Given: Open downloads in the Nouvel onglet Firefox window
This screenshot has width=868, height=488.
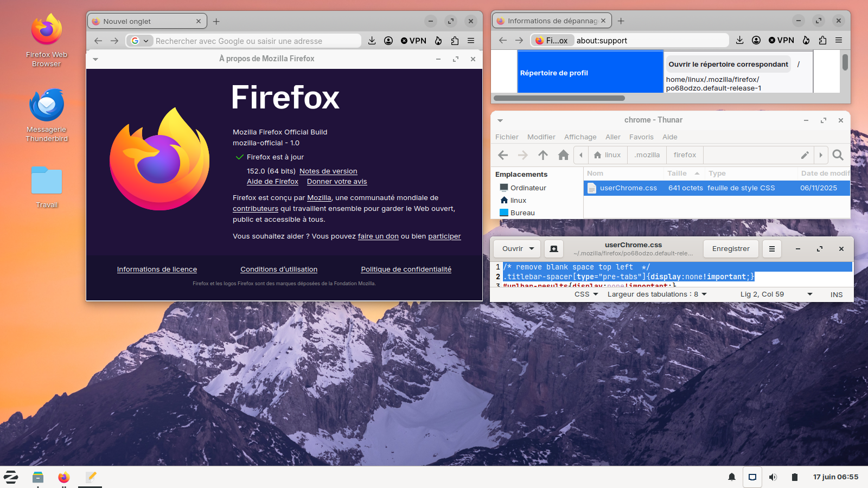Looking at the screenshot, I should [x=372, y=41].
